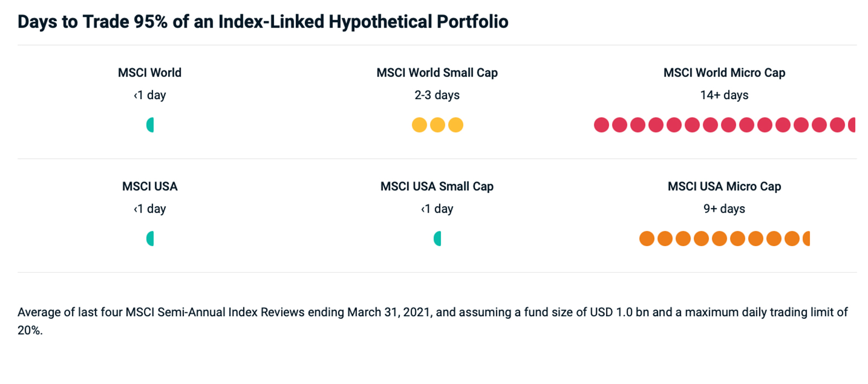Click the teal half-dot under MSCI USA
The image size is (868, 384).
[x=150, y=239]
